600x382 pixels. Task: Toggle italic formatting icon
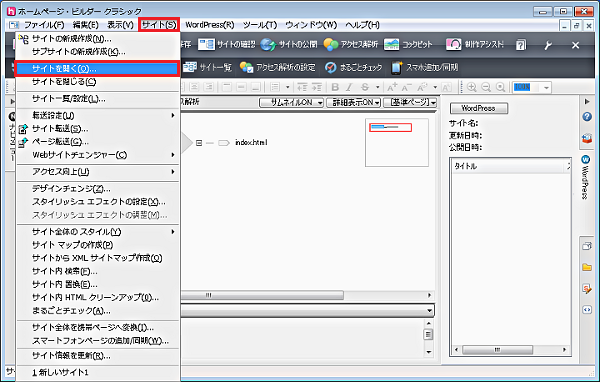click(x=349, y=87)
